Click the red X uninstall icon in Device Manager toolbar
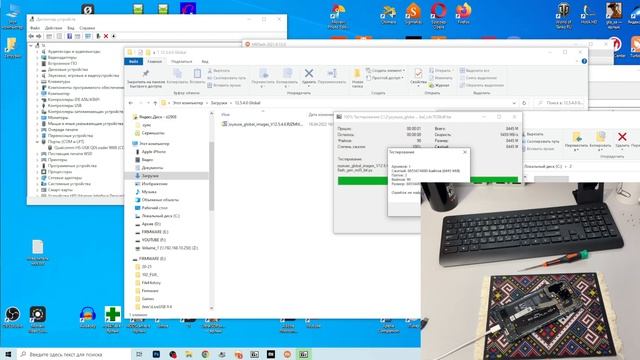Screen dimensions: 640x360 (x=106, y=36)
